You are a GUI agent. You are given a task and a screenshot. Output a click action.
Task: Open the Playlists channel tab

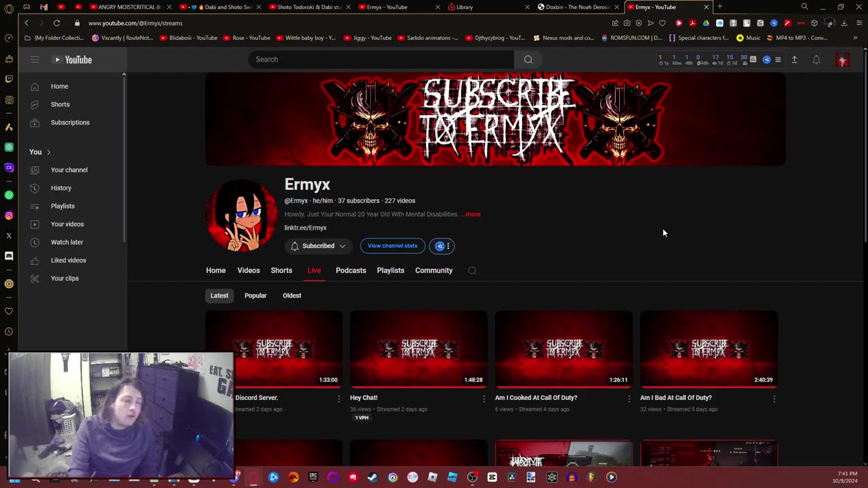coord(391,270)
